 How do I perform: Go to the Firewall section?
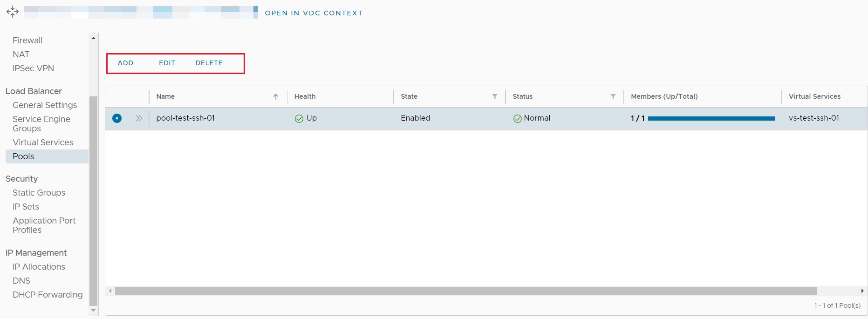[27, 41]
